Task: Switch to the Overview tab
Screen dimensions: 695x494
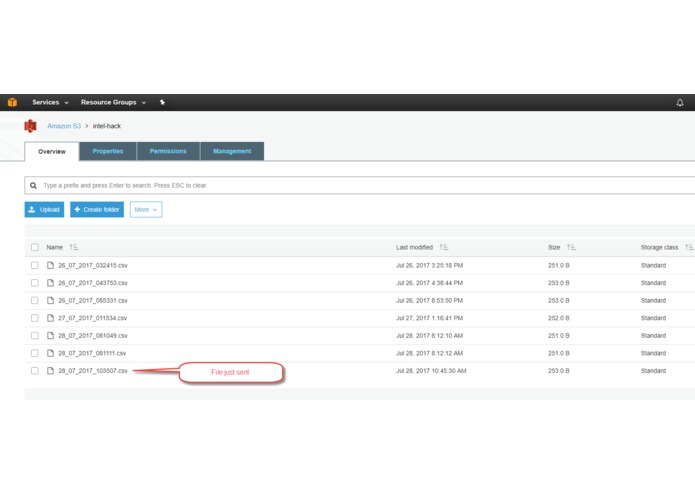Action: [x=52, y=152]
